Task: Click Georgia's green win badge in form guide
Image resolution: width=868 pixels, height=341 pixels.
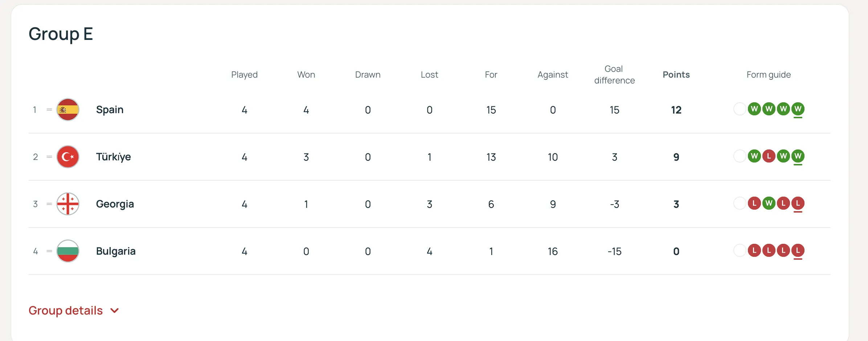Action: point(769,204)
